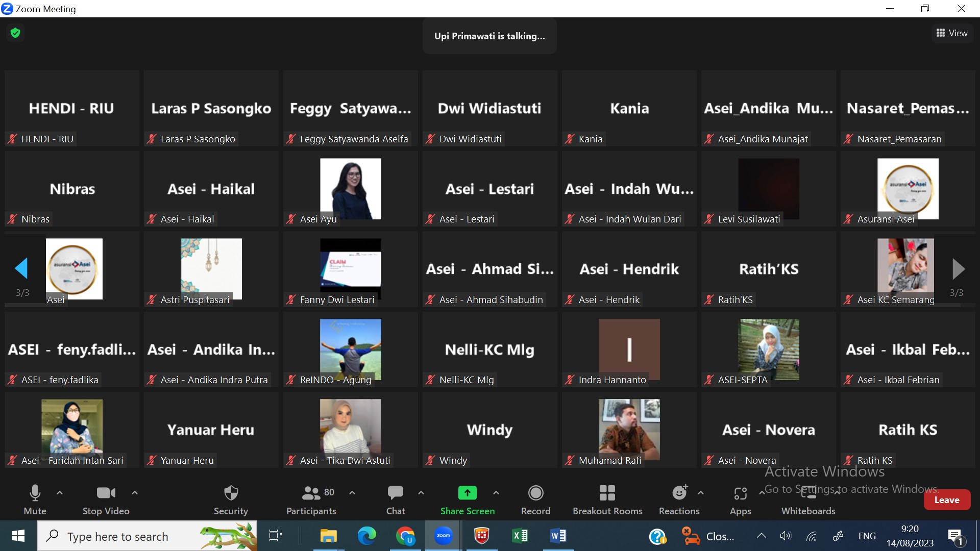980x551 pixels.
Task: Expand audio options arrow beside Mute
Action: 60,493
